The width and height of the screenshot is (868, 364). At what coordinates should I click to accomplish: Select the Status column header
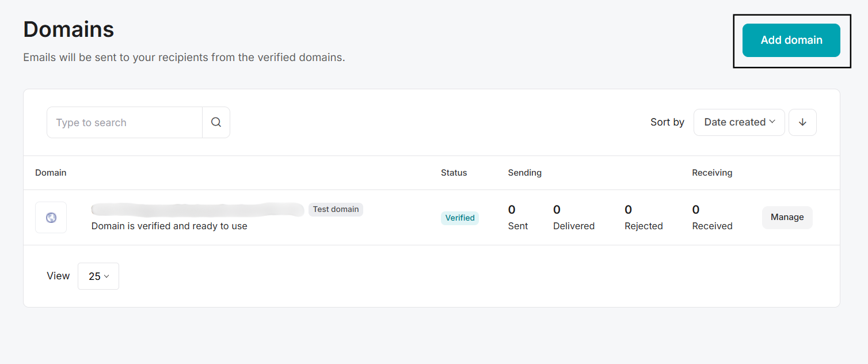point(454,172)
